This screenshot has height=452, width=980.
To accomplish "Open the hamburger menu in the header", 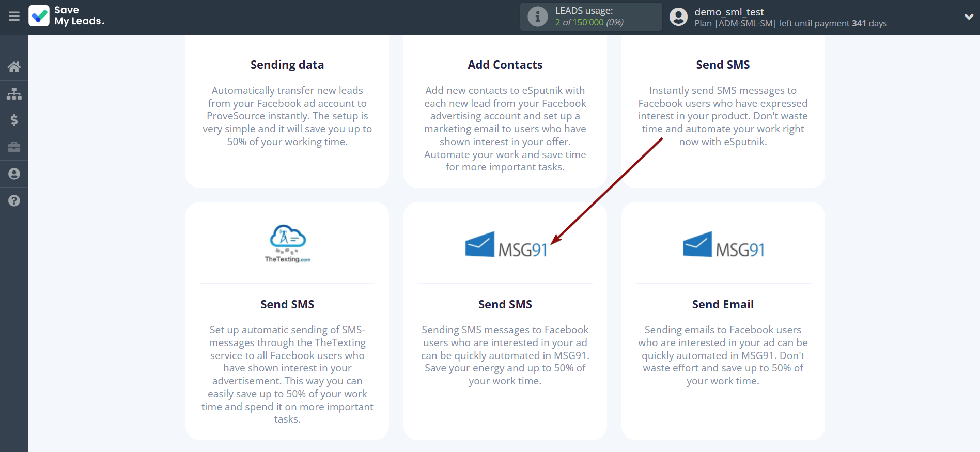I will 14,17.
